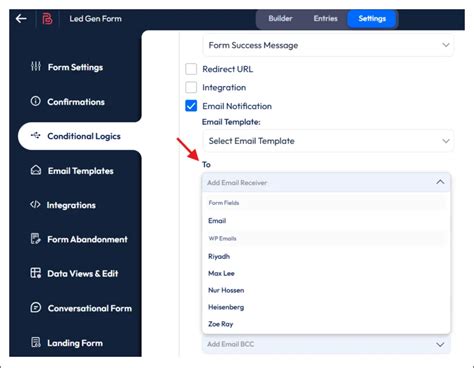The image size is (474, 368).
Task: Open Confirmations in sidebar
Action: pyautogui.click(x=76, y=102)
